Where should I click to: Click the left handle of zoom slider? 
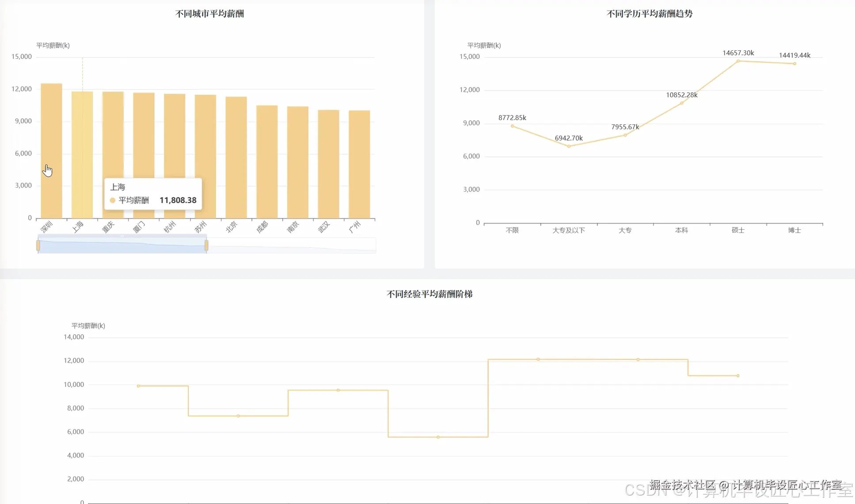point(38,246)
